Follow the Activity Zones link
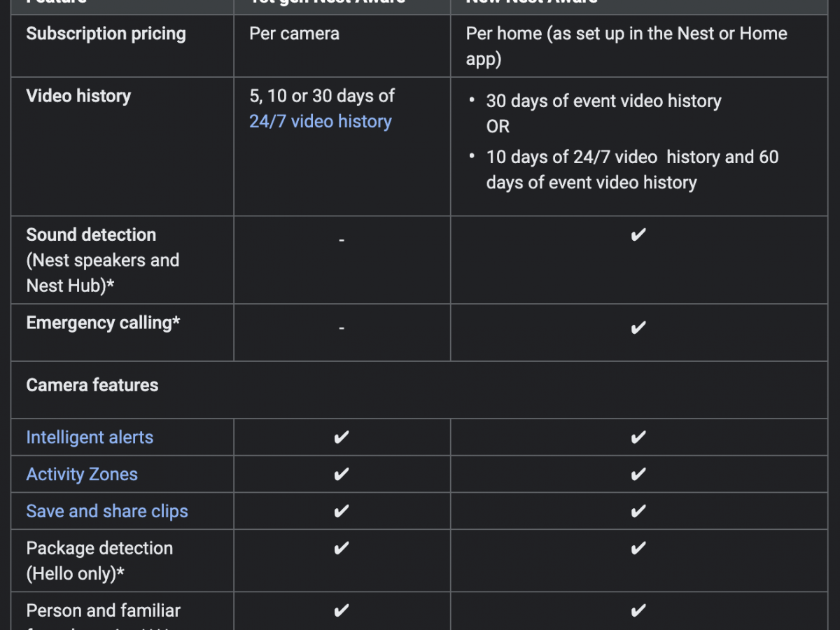 pyautogui.click(x=82, y=475)
